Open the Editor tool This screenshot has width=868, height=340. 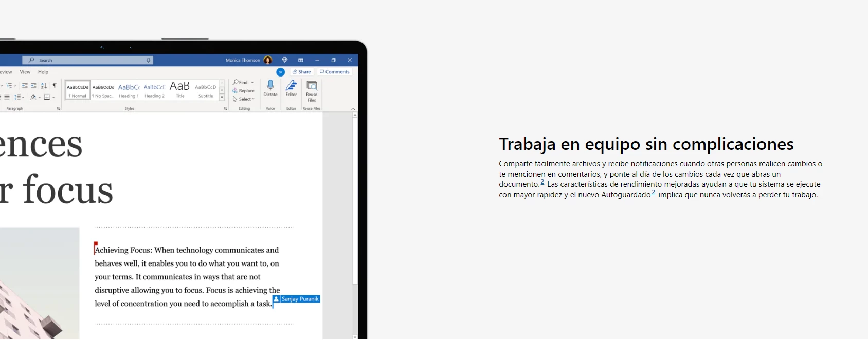click(291, 88)
